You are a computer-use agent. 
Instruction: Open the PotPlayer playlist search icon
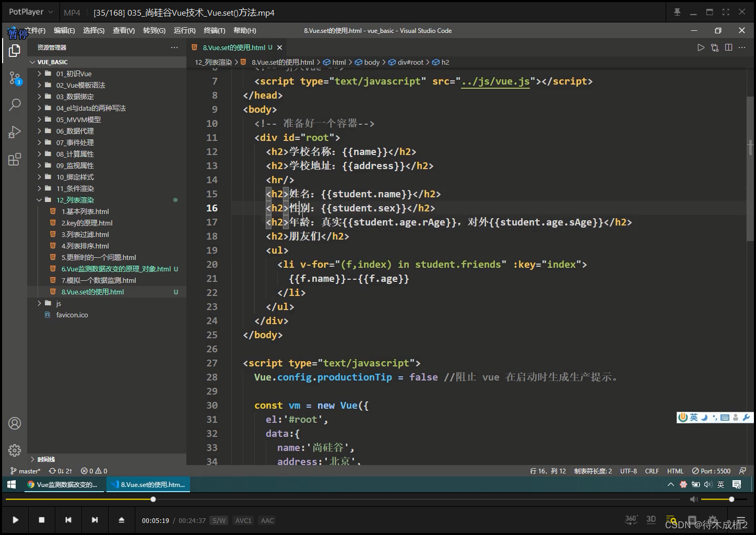click(671, 520)
